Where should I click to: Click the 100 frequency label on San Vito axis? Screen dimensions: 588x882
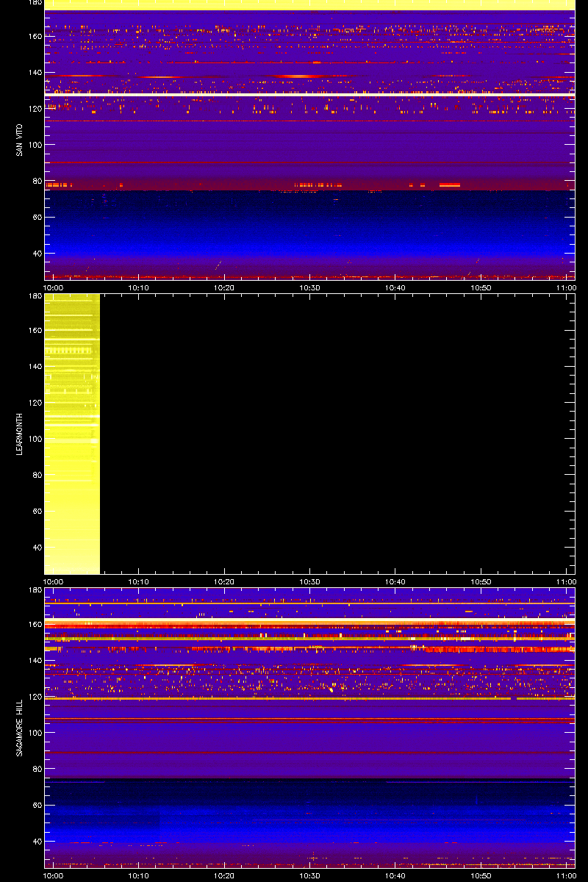coord(35,145)
